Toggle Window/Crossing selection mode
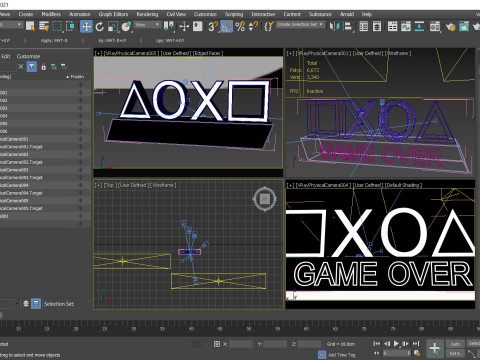The height and width of the screenshot is (360, 480). [x=70, y=26]
